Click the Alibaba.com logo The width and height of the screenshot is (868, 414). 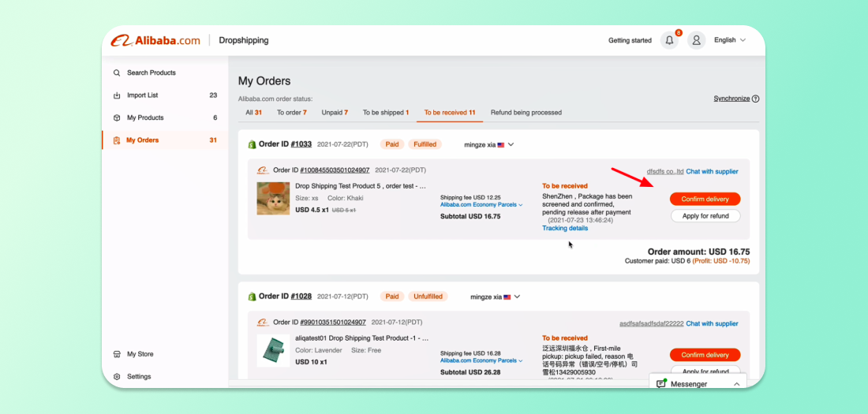coord(155,40)
